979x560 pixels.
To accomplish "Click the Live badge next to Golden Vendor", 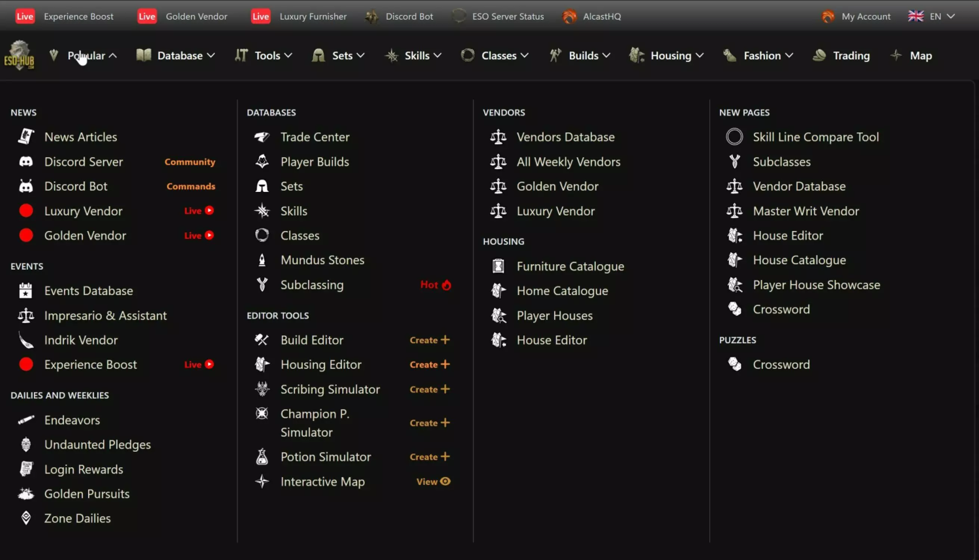I will (x=147, y=16).
